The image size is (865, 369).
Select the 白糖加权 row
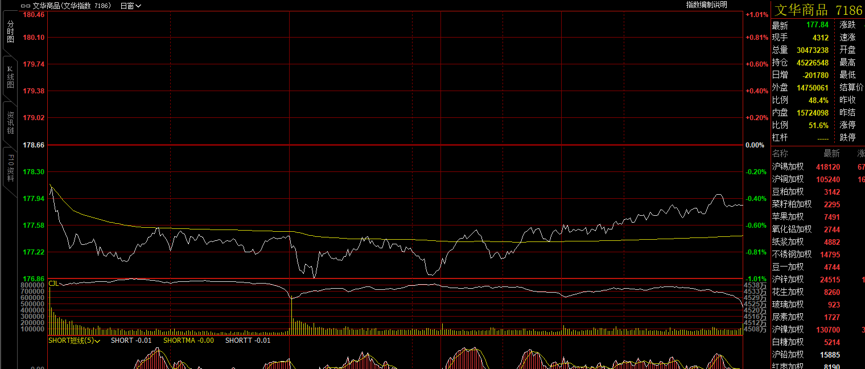[818, 342]
